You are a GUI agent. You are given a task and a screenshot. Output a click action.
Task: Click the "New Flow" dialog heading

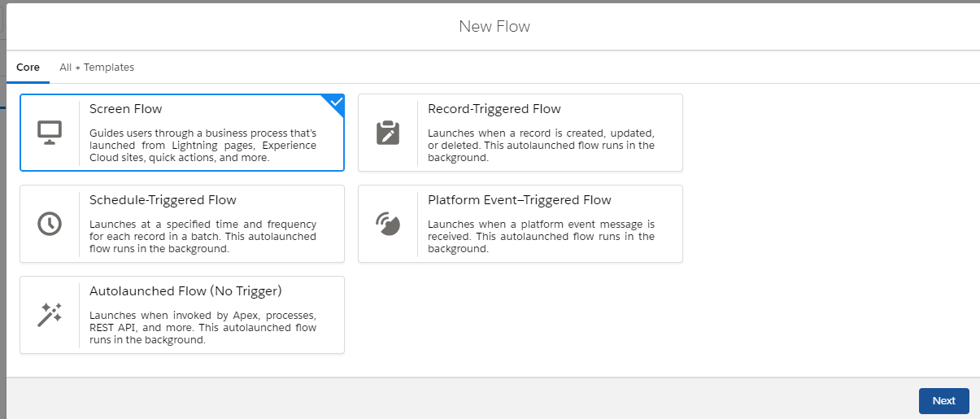[494, 27]
